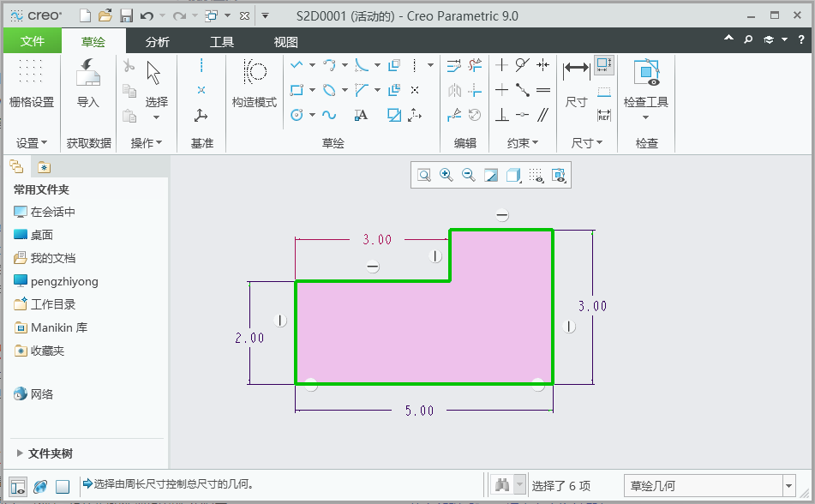The width and height of the screenshot is (815, 504).
Task: Apply the vertical constraint
Action: tap(501, 65)
